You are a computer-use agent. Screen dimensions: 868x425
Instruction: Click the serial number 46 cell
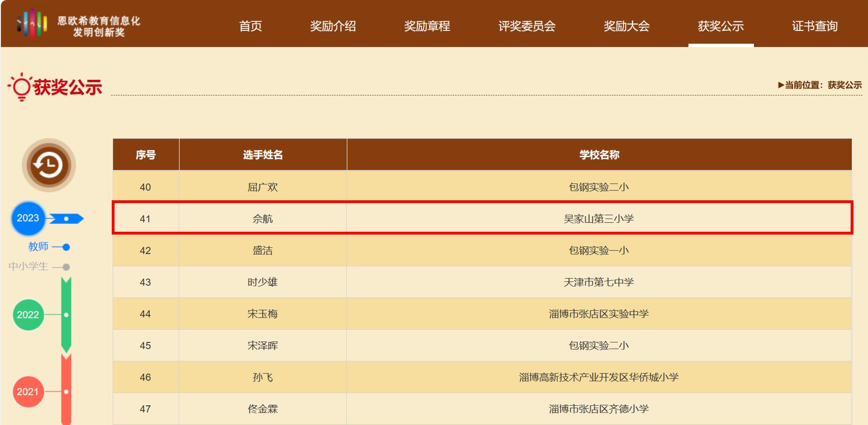coord(146,377)
